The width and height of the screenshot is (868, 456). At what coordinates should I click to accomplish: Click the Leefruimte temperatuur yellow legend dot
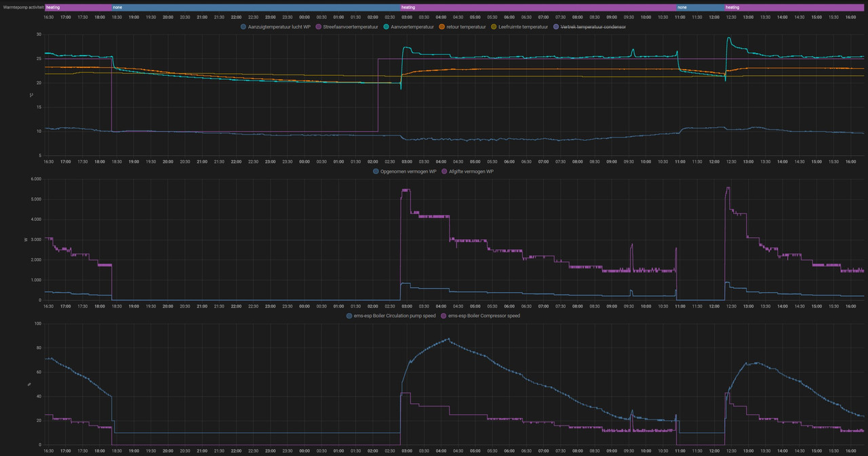click(x=494, y=27)
